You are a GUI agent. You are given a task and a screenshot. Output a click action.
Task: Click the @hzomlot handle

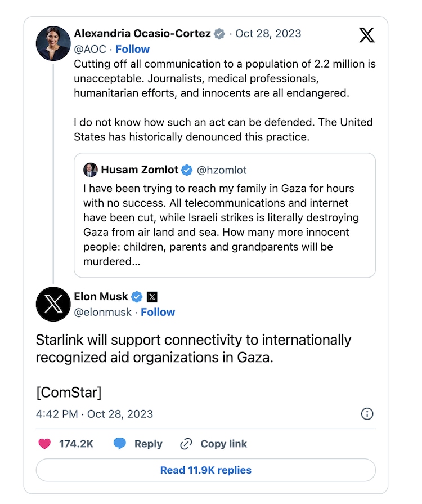click(222, 170)
